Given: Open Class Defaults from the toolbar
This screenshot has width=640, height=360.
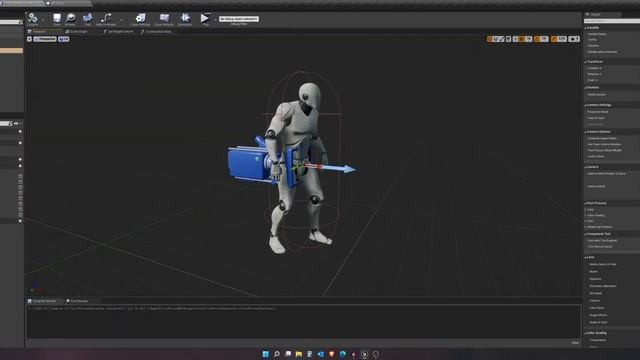Looking at the screenshot, I should [x=164, y=19].
